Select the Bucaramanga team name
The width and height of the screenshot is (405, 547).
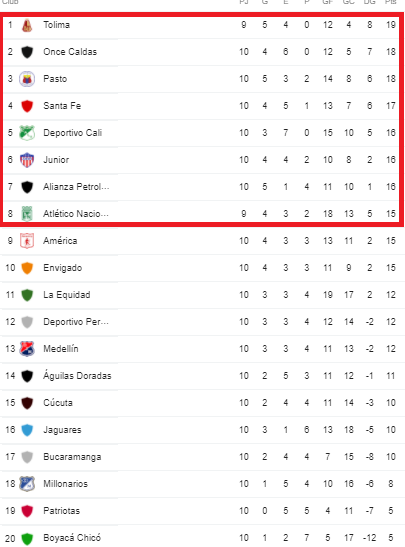click(72, 457)
